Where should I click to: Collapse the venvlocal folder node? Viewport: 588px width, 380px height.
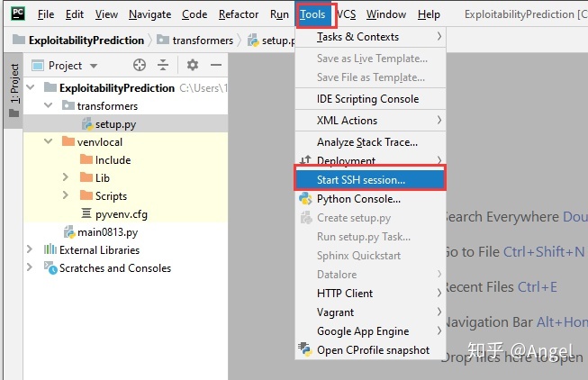pos(49,141)
